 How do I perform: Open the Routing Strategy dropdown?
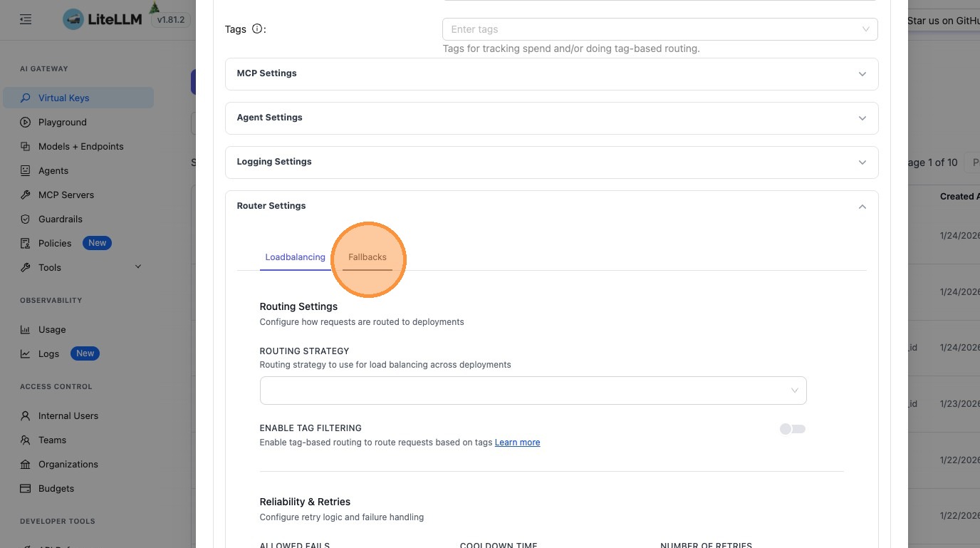click(533, 391)
